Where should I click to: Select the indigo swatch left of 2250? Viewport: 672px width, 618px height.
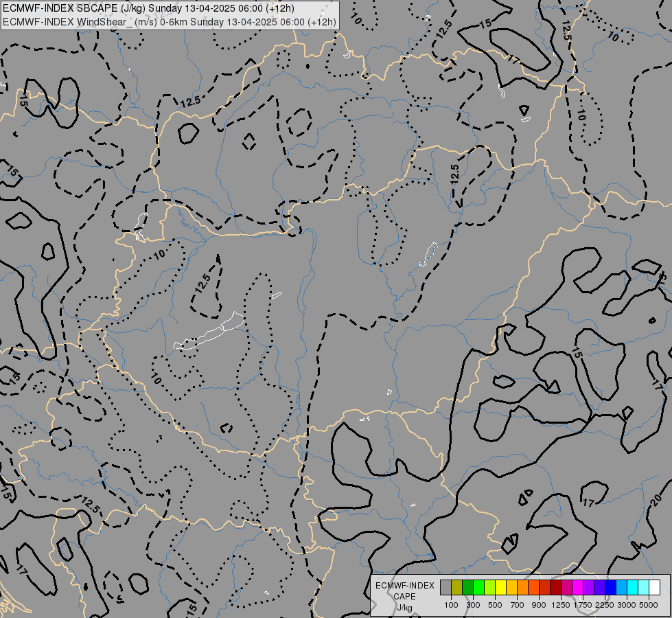click(599, 588)
